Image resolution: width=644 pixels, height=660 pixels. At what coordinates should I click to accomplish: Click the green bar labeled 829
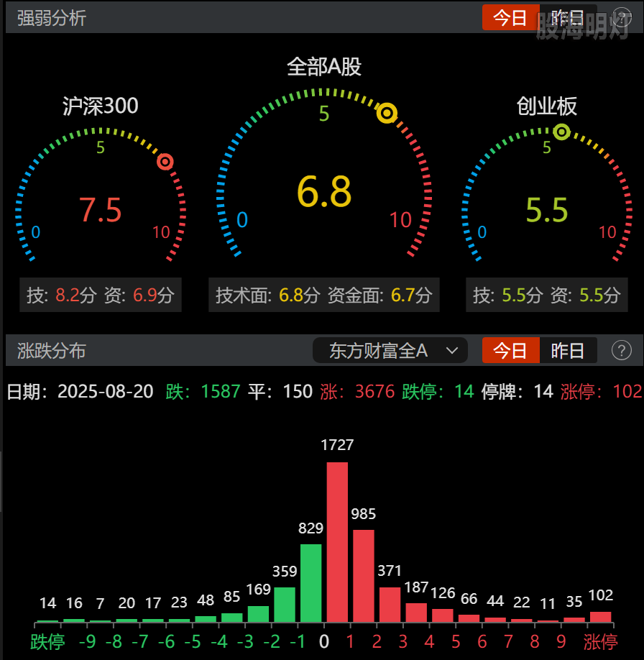coord(311,583)
